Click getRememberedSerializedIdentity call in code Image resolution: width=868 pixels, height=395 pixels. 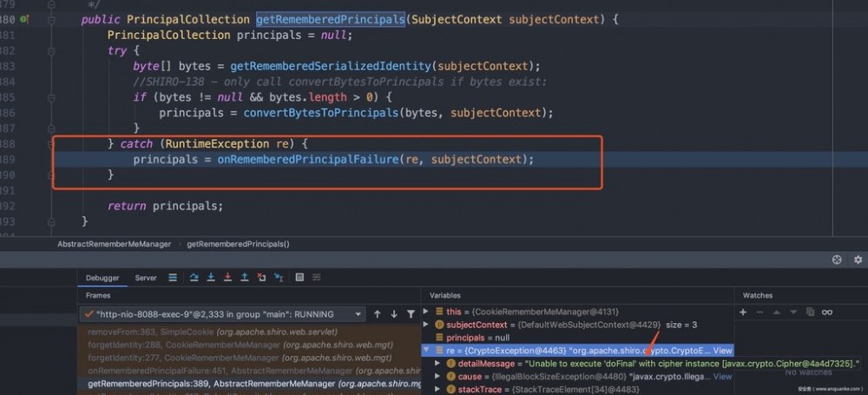tap(331, 67)
